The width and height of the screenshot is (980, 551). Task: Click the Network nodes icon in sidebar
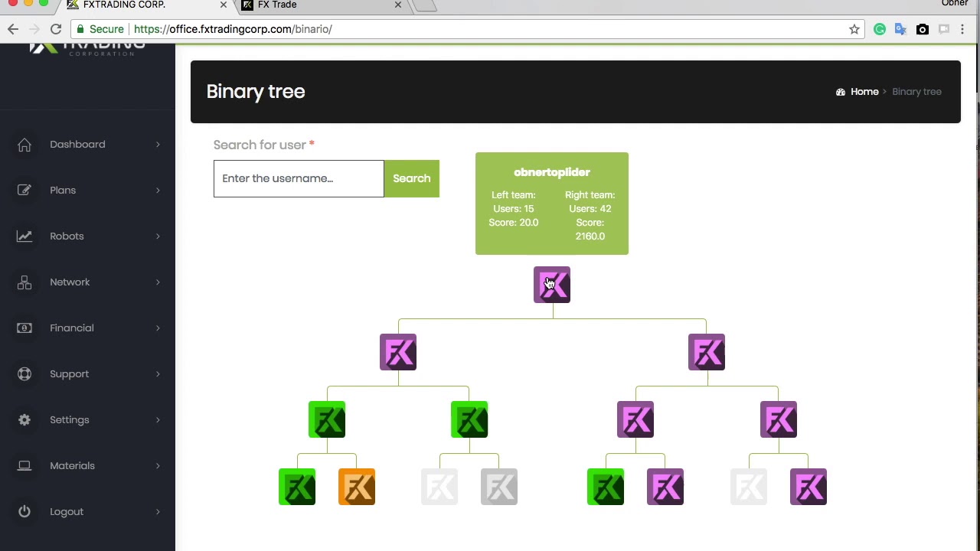point(24,282)
